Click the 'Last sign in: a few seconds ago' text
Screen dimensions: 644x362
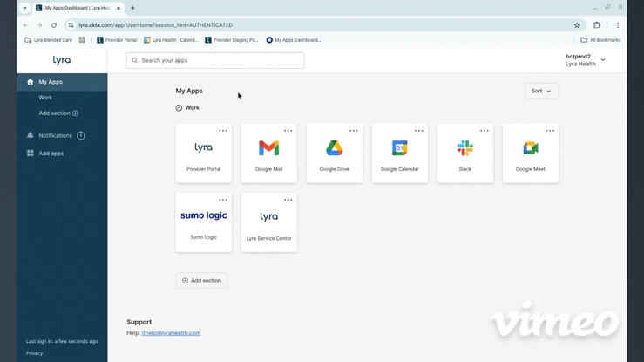(62, 341)
